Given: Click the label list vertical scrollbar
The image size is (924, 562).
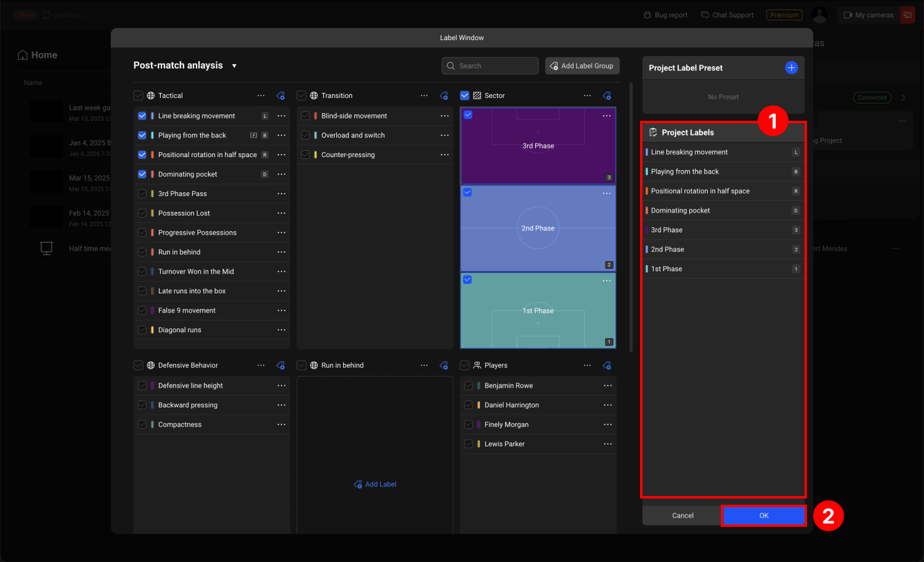Looking at the screenshot, I should point(631,218).
